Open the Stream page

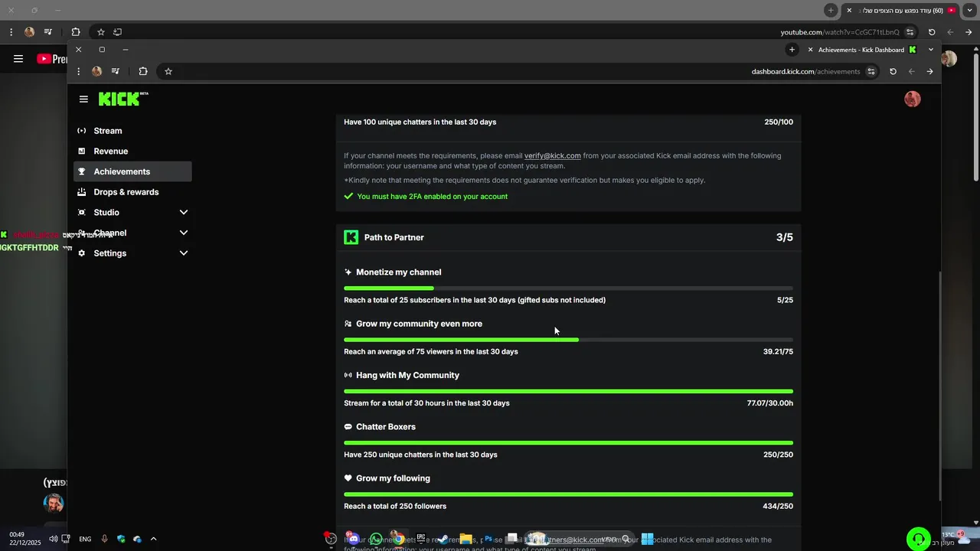[x=132, y=131]
